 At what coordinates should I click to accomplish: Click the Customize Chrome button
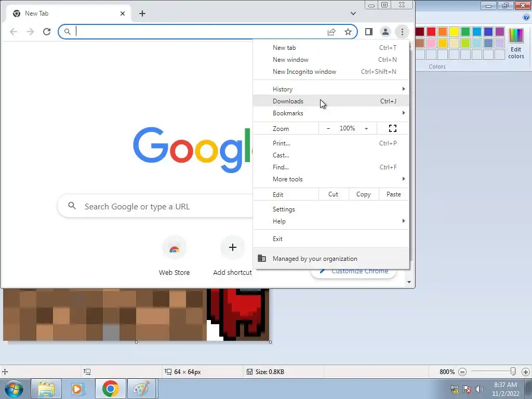pos(353,272)
